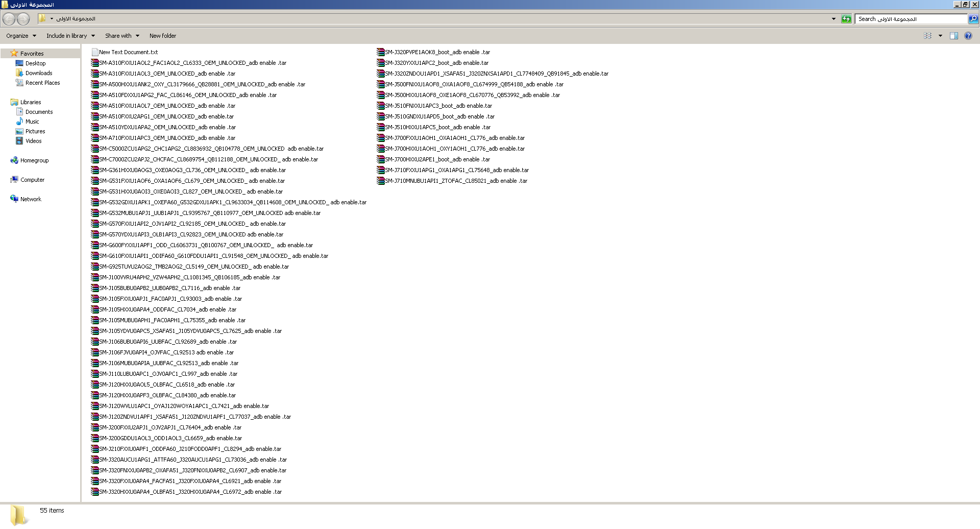The image size is (980, 529).
Task: Select file name SM-J120WVLU1APC1_OYAJ120WOYA1APC1
Action: tap(184, 406)
